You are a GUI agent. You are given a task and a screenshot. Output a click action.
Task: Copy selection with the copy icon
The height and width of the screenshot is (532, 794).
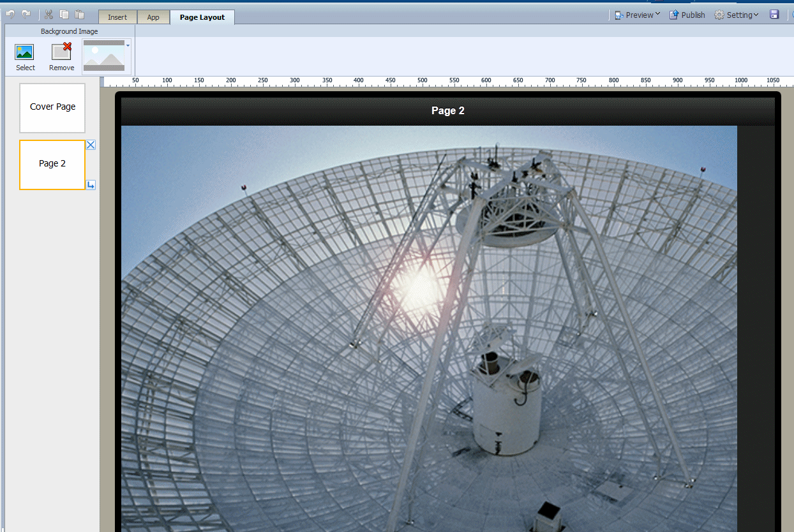(x=64, y=14)
